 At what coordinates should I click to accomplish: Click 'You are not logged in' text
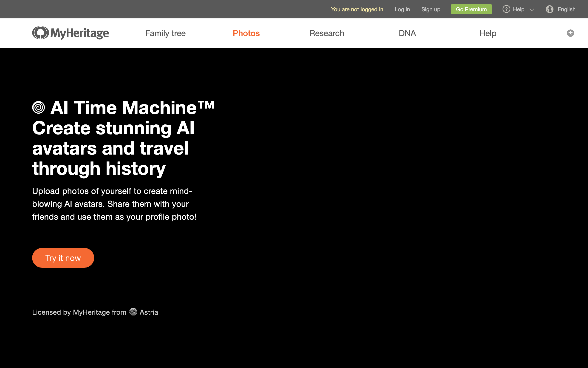[357, 9]
